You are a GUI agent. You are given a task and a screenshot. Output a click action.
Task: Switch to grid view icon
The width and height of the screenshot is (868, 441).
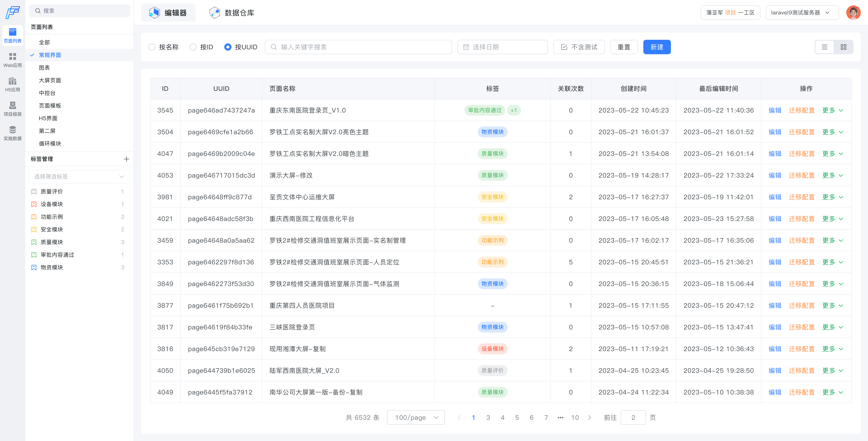pos(843,47)
